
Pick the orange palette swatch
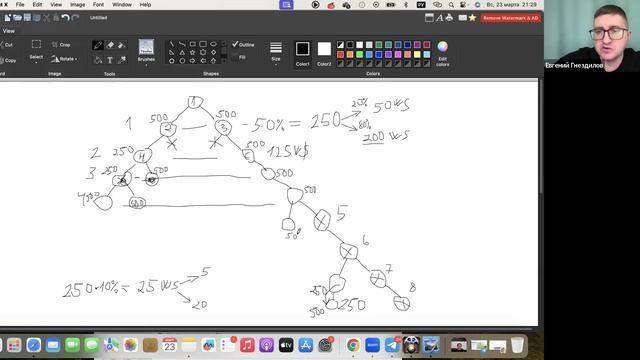pyautogui.click(x=350, y=54)
